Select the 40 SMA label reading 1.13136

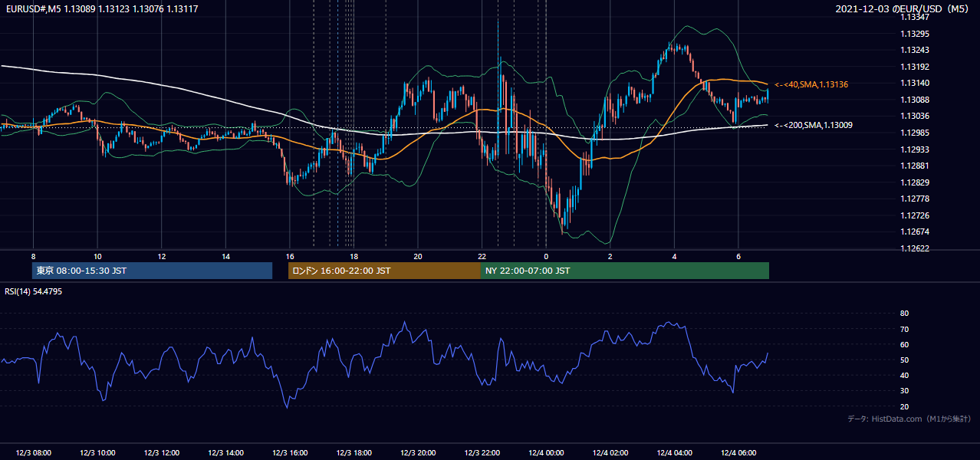point(811,84)
